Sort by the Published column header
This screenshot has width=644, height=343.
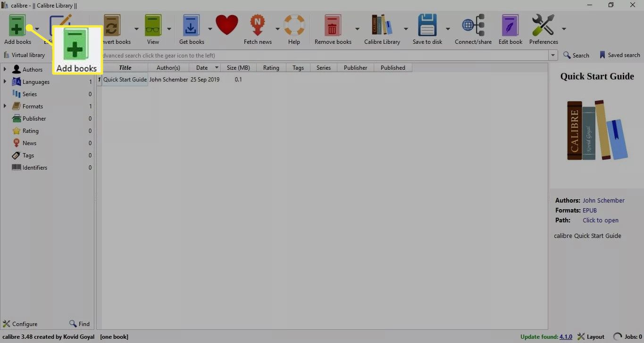pos(393,68)
